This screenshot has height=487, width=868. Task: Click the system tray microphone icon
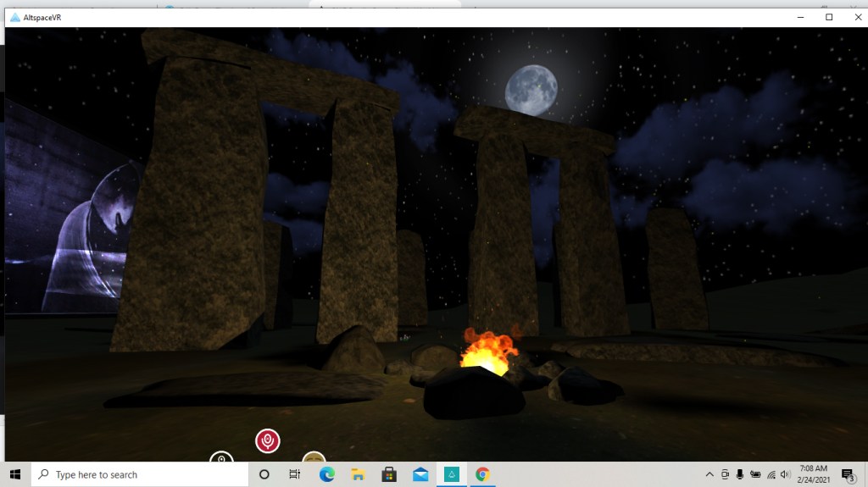tap(740, 474)
